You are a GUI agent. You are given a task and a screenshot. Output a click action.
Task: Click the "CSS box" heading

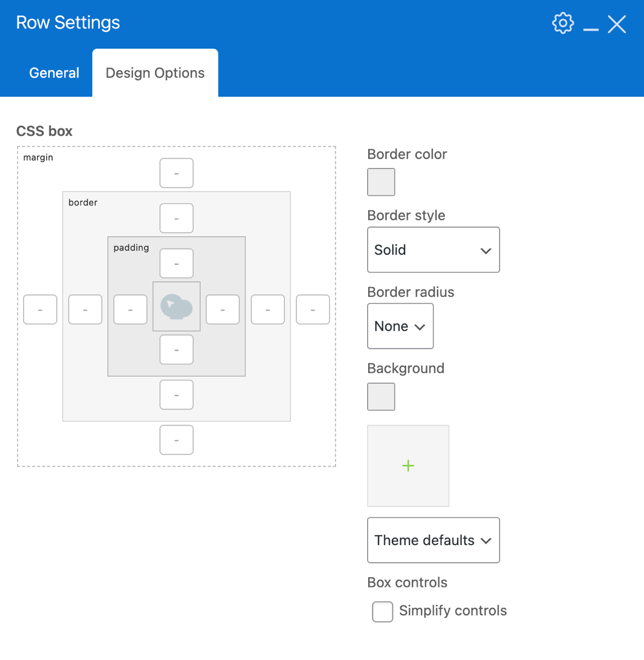click(x=45, y=131)
